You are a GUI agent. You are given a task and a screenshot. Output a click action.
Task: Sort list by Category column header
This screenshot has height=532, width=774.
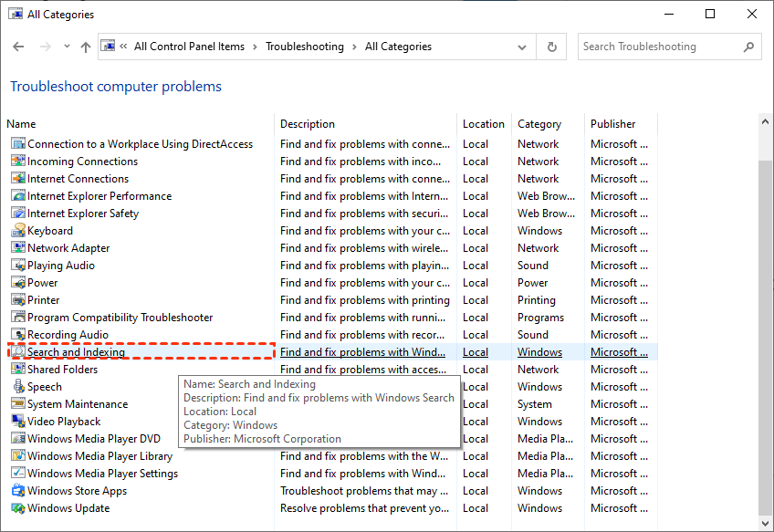(539, 124)
